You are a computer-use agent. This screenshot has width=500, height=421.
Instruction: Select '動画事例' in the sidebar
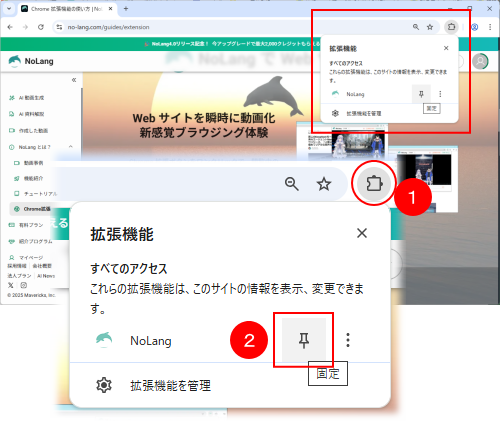[29, 163]
